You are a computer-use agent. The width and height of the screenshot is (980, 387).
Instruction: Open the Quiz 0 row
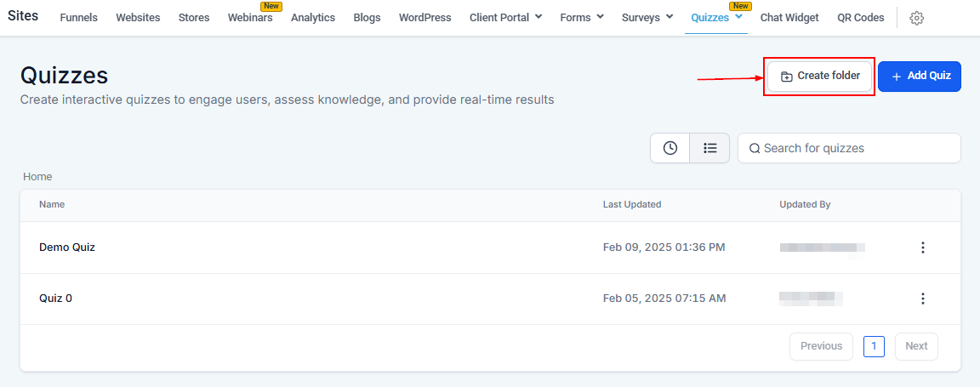[x=490, y=299]
